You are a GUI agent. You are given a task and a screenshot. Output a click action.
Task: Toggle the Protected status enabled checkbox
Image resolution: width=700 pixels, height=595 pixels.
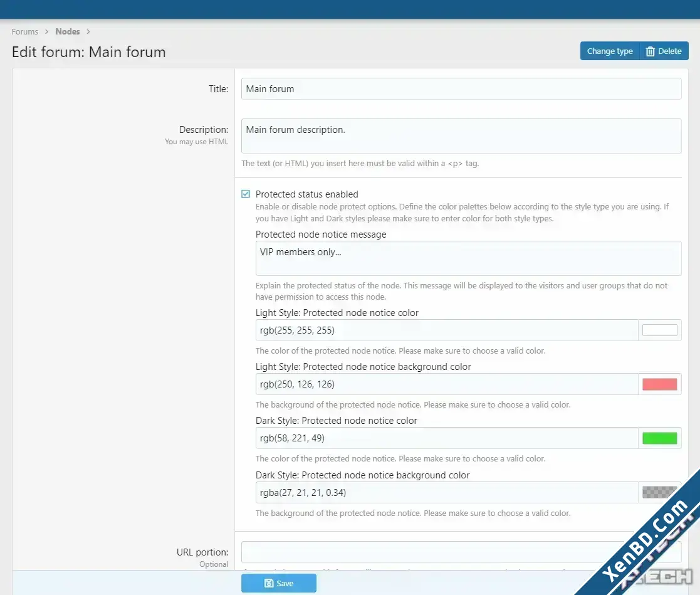tap(246, 194)
